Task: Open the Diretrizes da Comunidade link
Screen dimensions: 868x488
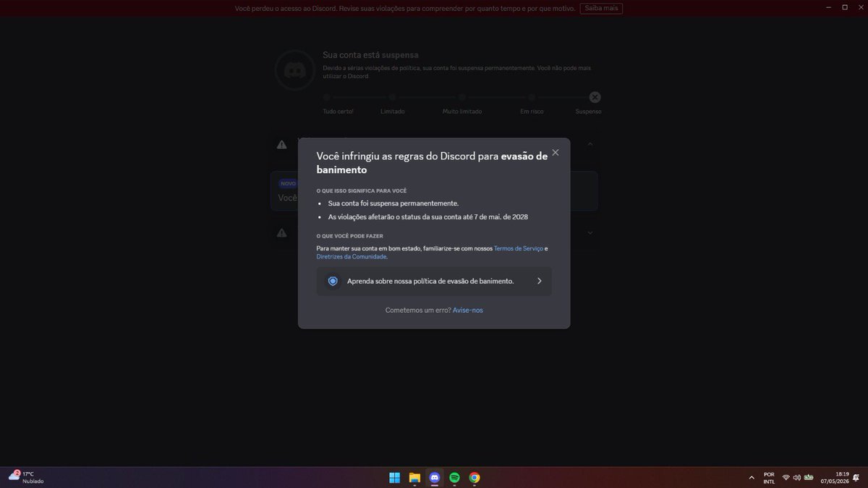Action: tap(351, 257)
